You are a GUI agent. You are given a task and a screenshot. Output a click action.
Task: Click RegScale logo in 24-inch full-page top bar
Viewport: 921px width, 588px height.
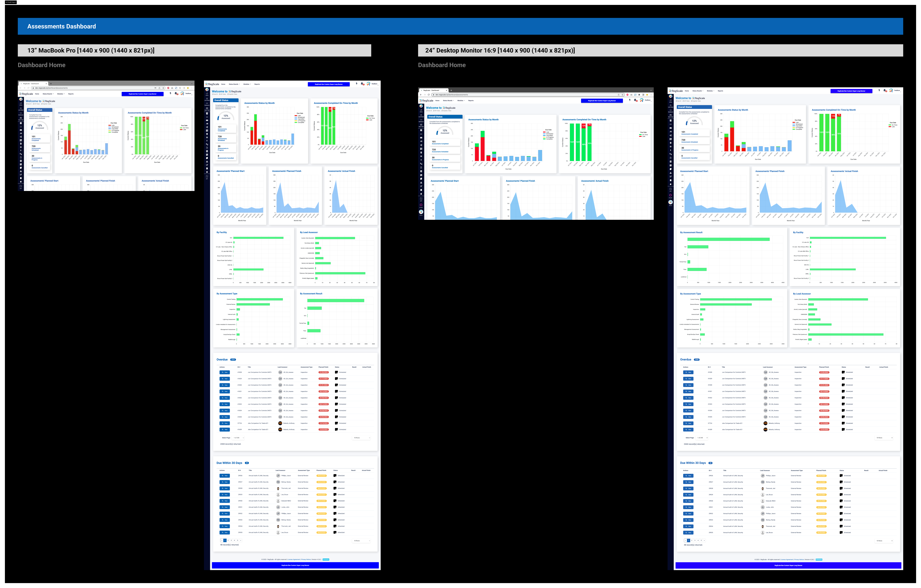click(676, 91)
